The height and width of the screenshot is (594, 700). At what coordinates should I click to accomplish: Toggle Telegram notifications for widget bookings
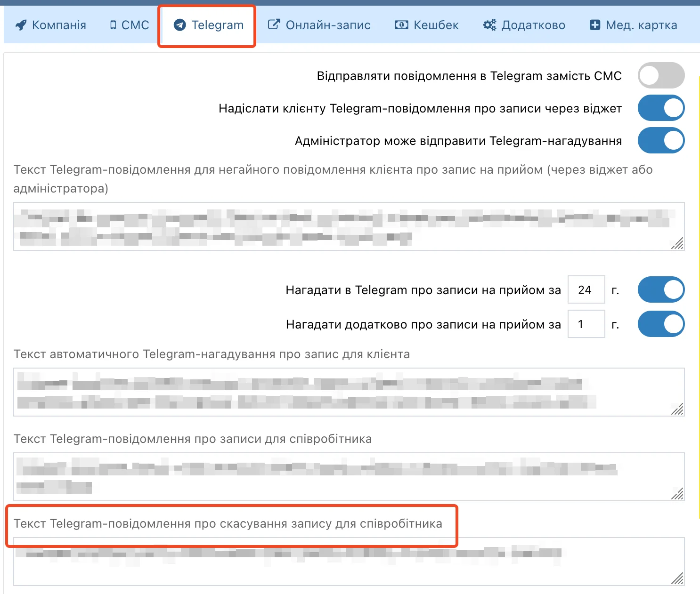click(661, 108)
